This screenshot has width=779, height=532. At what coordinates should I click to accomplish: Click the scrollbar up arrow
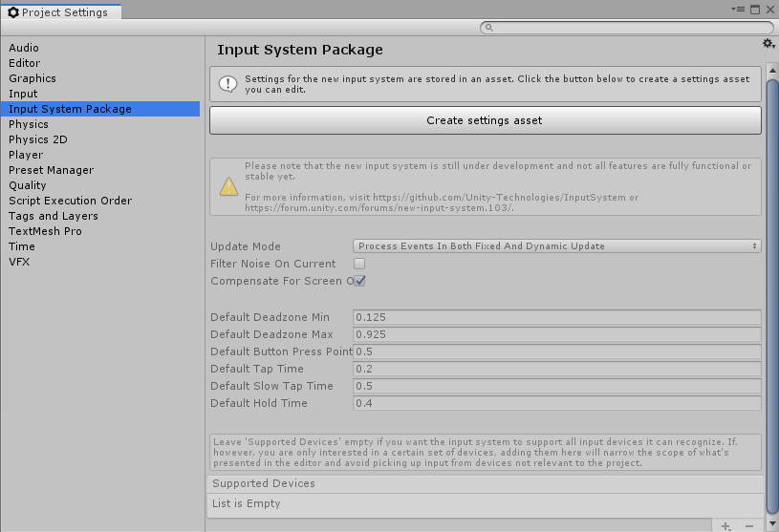click(x=773, y=71)
